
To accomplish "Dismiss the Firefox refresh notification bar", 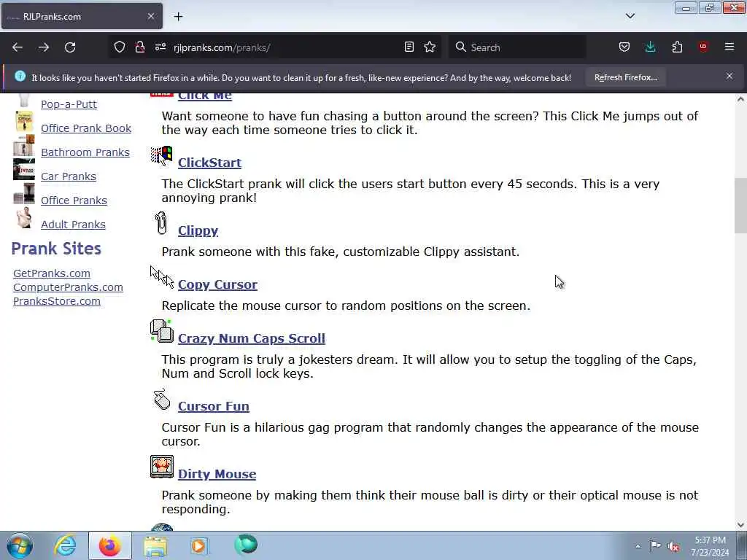I will point(729,76).
